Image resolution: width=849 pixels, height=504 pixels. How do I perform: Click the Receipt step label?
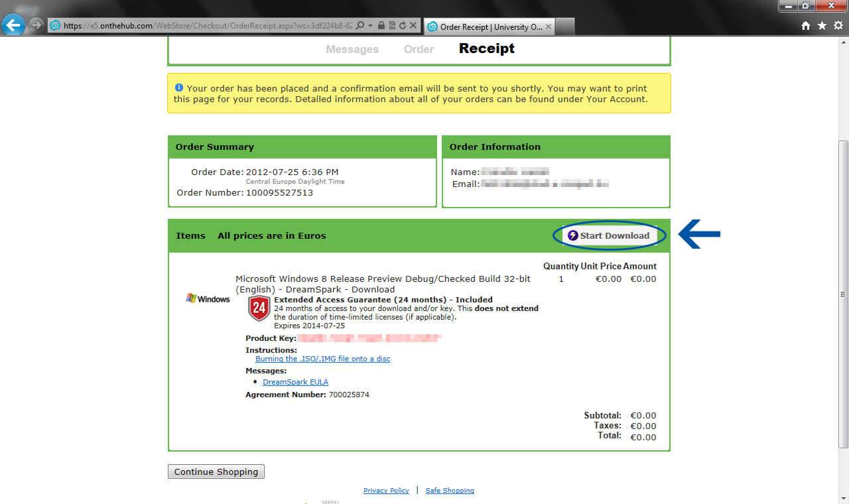tap(487, 48)
